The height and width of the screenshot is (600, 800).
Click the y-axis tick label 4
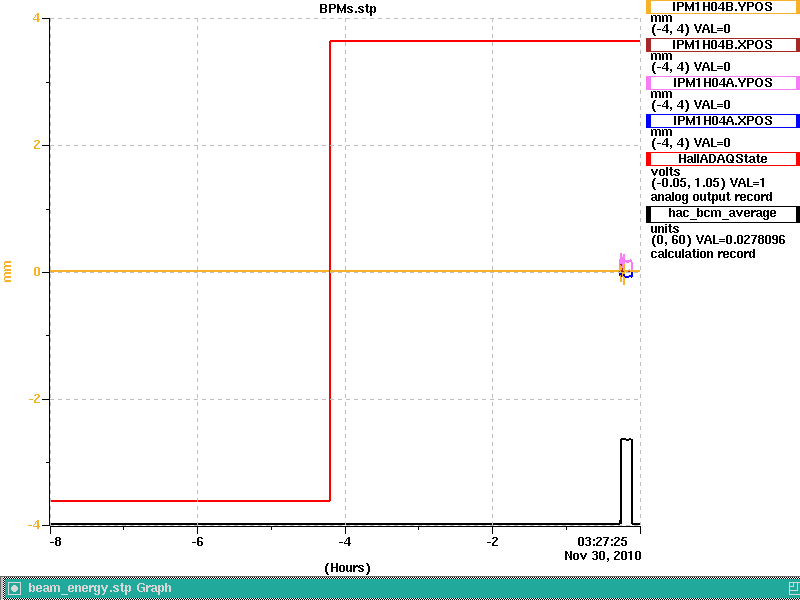[x=36, y=18]
